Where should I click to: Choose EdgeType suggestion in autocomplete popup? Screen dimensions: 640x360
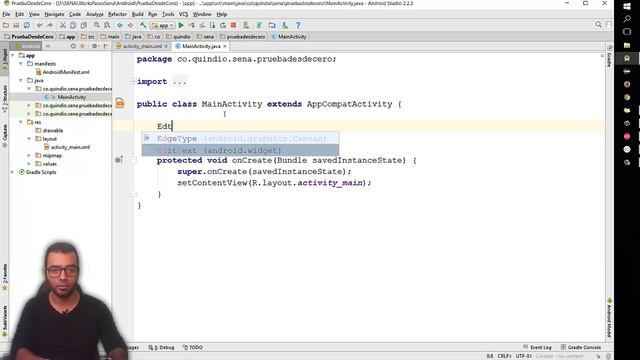pyautogui.click(x=240, y=139)
